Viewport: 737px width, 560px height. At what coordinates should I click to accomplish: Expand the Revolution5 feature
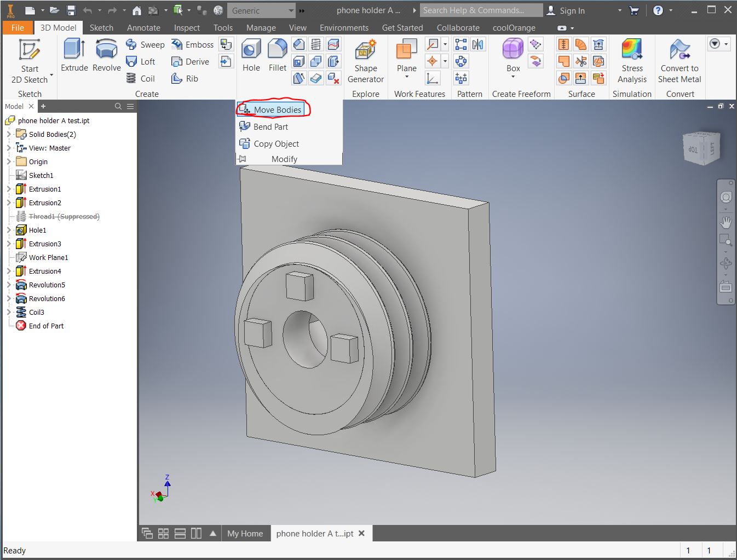pos(8,285)
